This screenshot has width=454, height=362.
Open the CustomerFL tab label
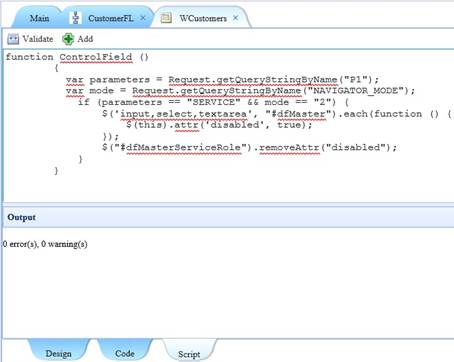point(111,18)
